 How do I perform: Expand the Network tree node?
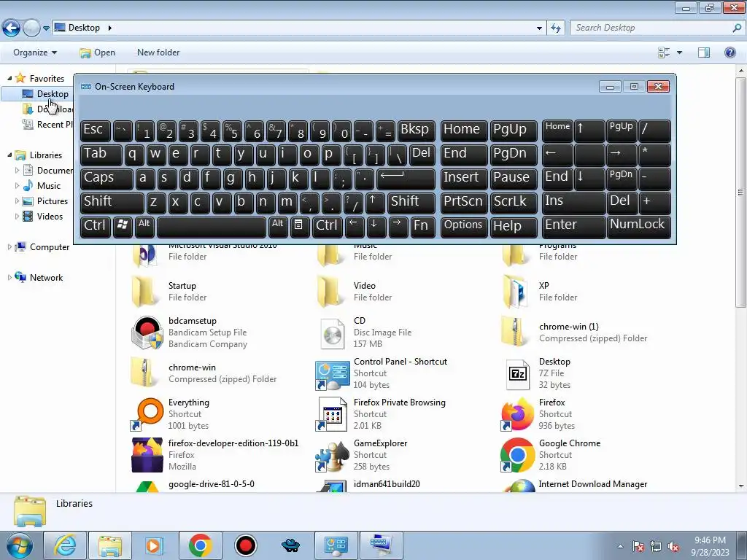(9, 277)
